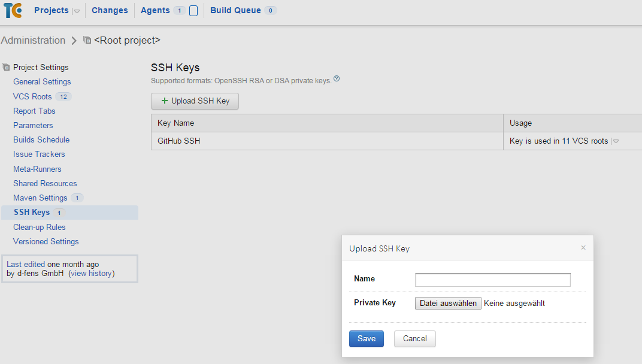Image resolution: width=642 pixels, height=364 pixels.
Task: Click the TeamCity logo icon
Action: (x=13, y=10)
